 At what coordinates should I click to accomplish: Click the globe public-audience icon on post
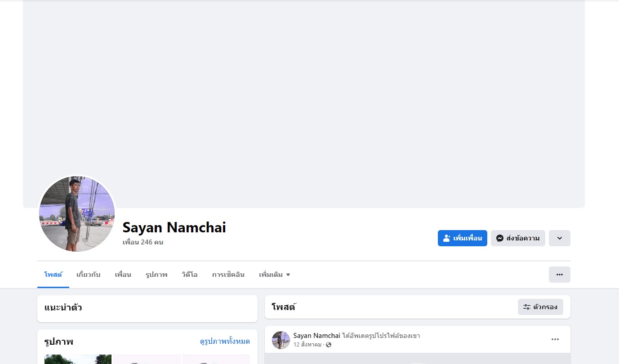[x=329, y=345]
